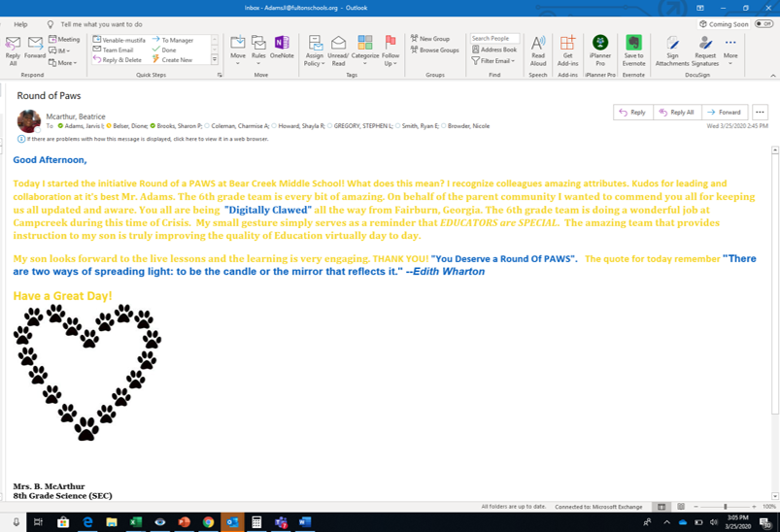Create a New Group
Image resolution: width=780 pixels, height=532 pixels.
coord(429,38)
